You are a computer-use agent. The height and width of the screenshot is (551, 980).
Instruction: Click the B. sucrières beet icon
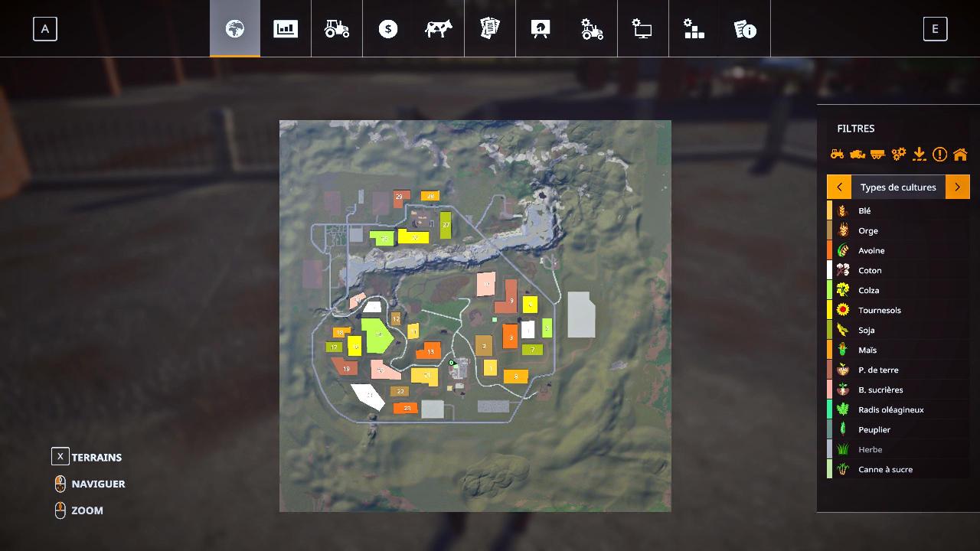coord(843,390)
